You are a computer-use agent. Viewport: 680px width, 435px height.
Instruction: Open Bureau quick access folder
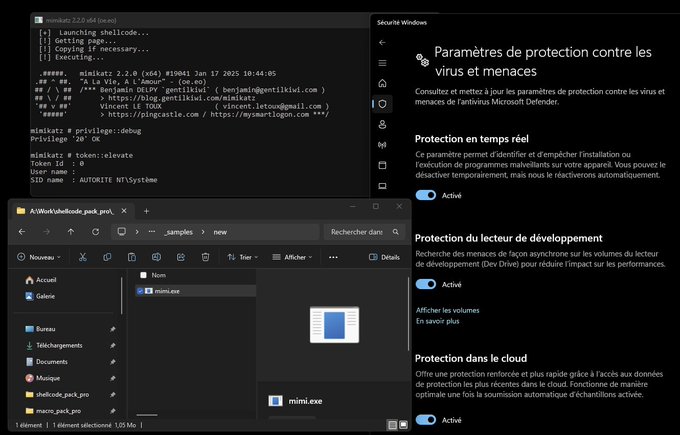coord(40,329)
